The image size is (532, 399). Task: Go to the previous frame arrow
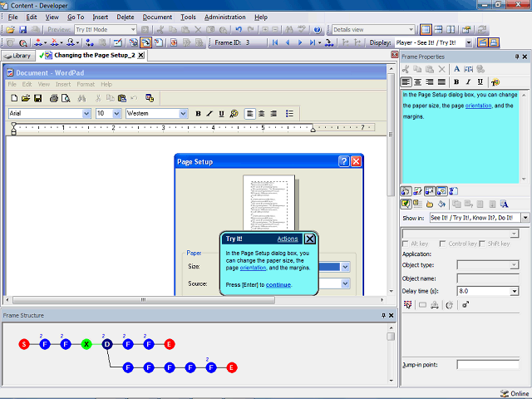[288, 42]
